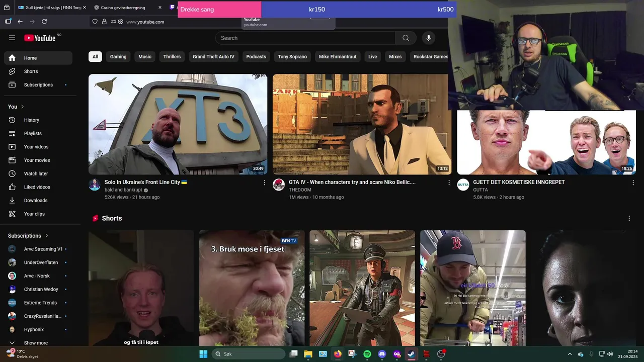Image resolution: width=644 pixels, height=362 pixels.
Task: Click the Windows Start button
Action: tap(203, 354)
